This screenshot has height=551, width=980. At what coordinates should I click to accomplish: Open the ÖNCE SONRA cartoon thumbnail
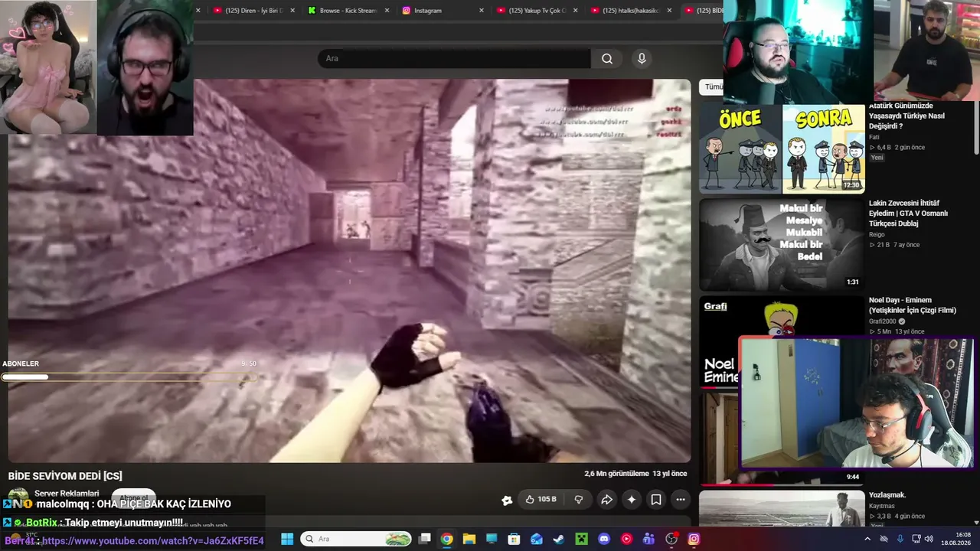click(x=782, y=149)
